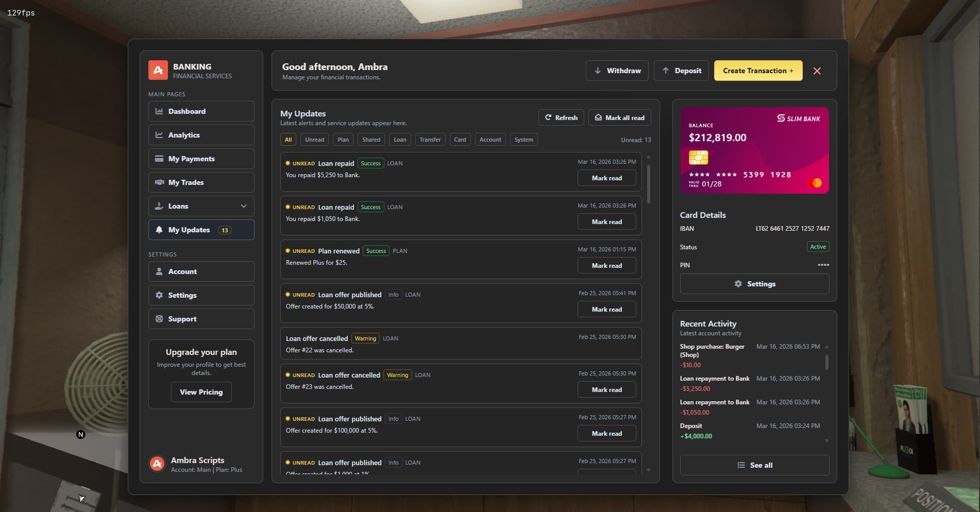Click See all recent activity
The image size is (980, 512).
754,465
